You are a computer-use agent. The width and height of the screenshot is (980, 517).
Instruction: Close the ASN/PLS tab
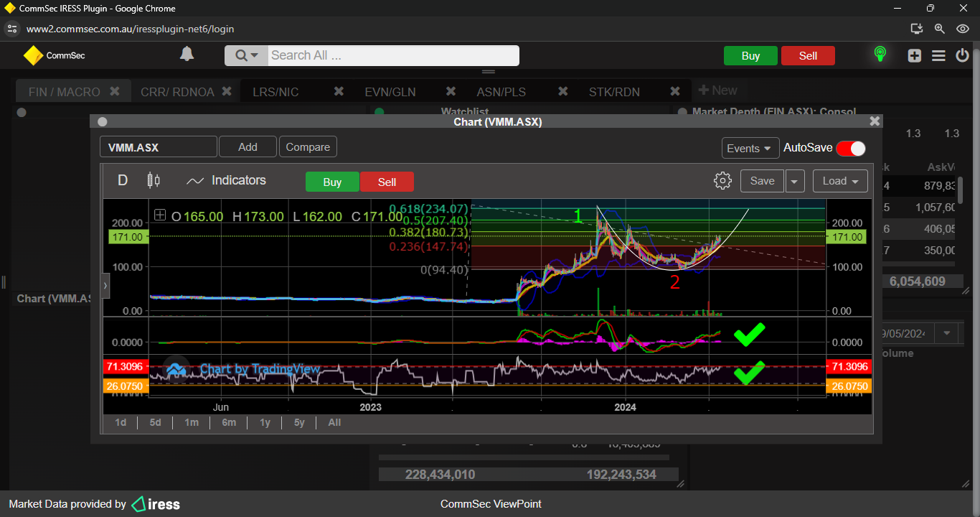[x=562, y=91]
